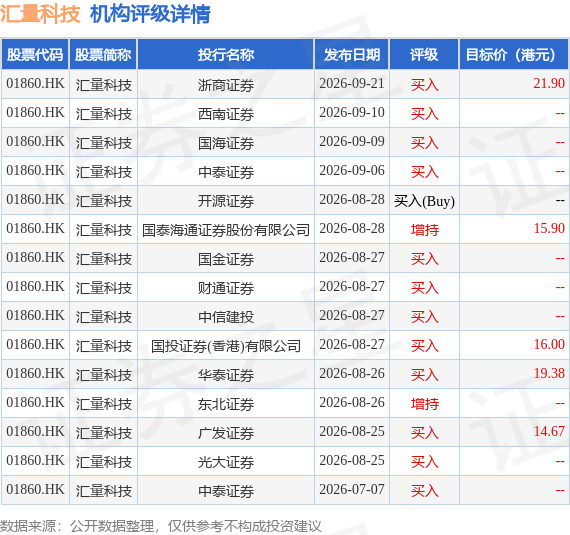Screen dimensions: 570x535
Task: Click the 买入(Buy) rating for 开源证券
Action: click(424, 201)
